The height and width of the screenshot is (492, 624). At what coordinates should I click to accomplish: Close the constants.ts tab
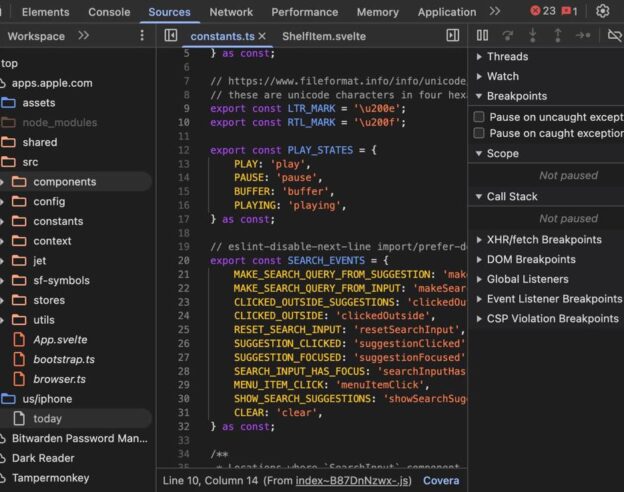pos(262,36)
